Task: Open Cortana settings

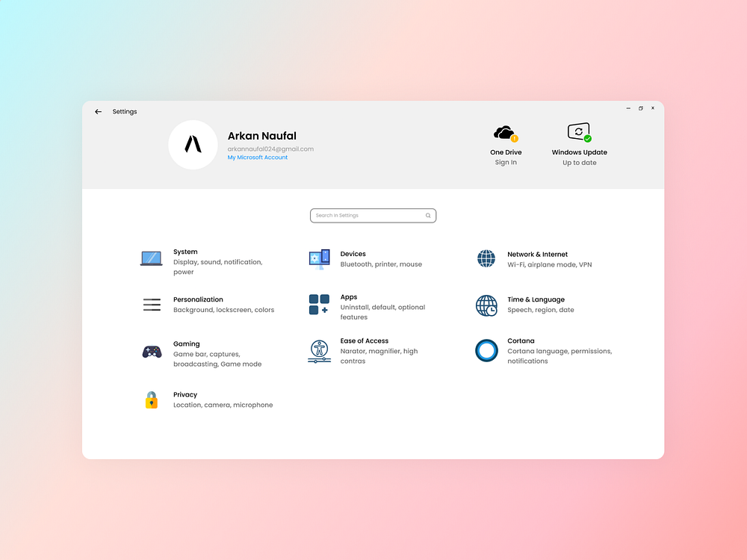Action: click(521, 340)
